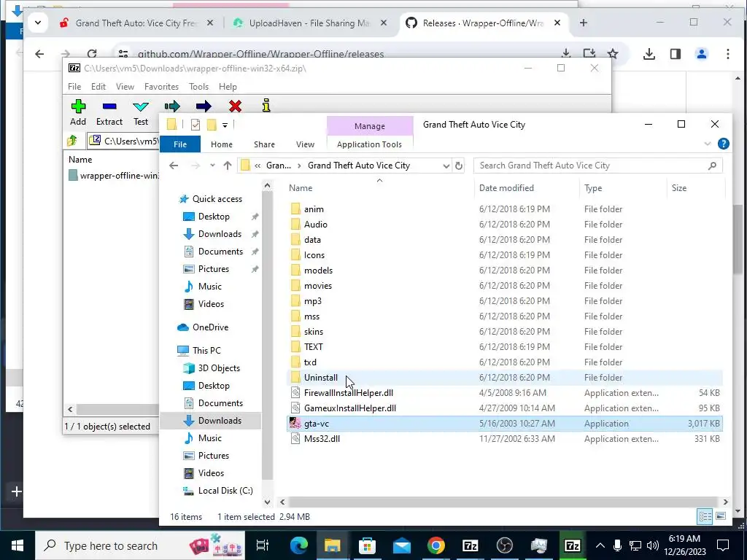
Task: Switch to Grand Theft Auto Vice City Chrome tab
Action: (135, 23)
